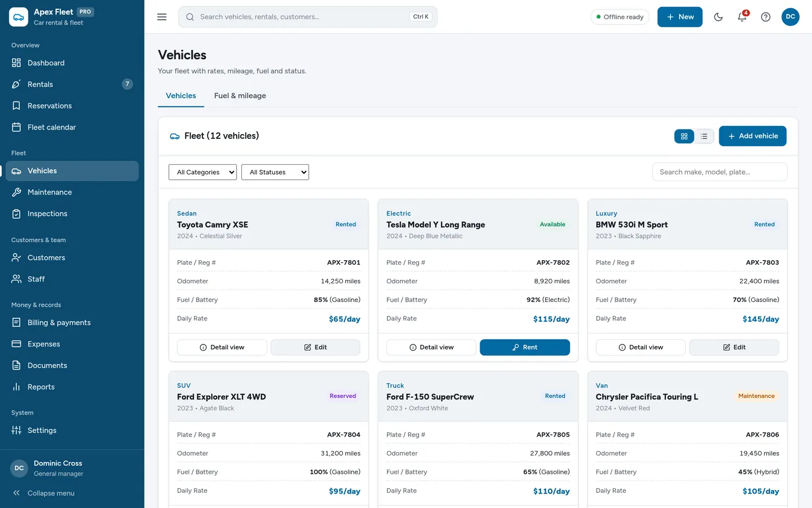Focus the global search vehicles field
812x508 pixels.
[308, 17]
